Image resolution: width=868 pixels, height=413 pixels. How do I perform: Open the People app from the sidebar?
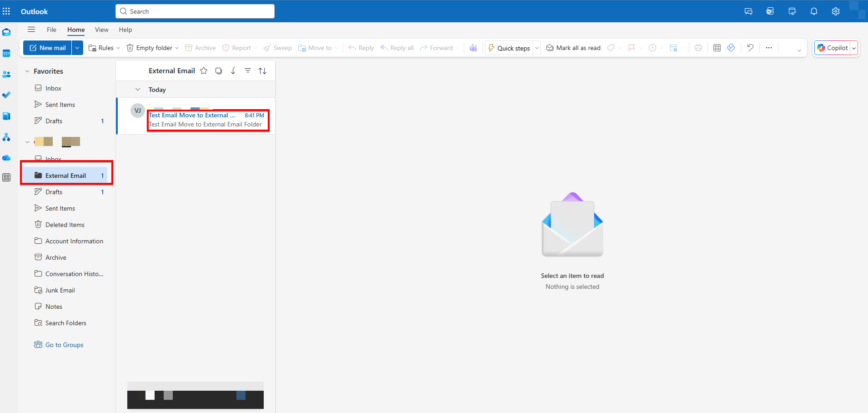click(6, 74)
